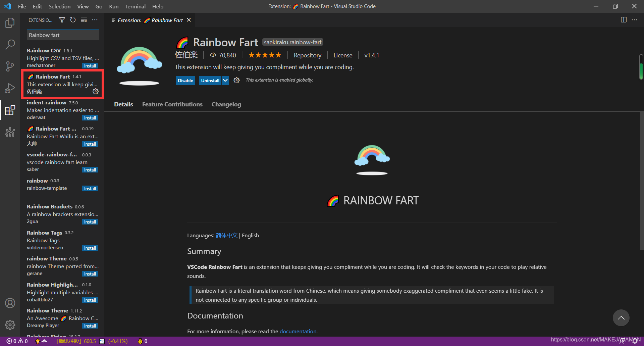The width and height of the screenshot is (644, 346).
Task: Click the VS Code logo in title bar
Action: (x=7, y=6)
